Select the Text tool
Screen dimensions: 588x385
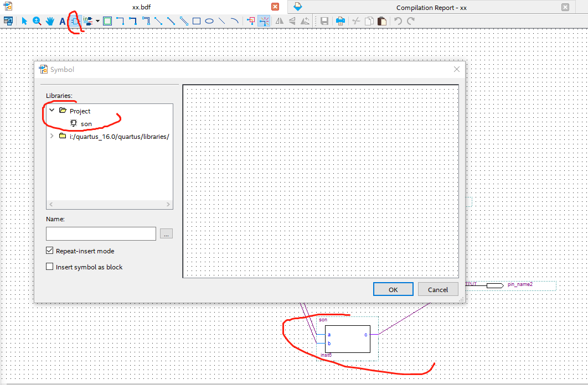point(62,20)
